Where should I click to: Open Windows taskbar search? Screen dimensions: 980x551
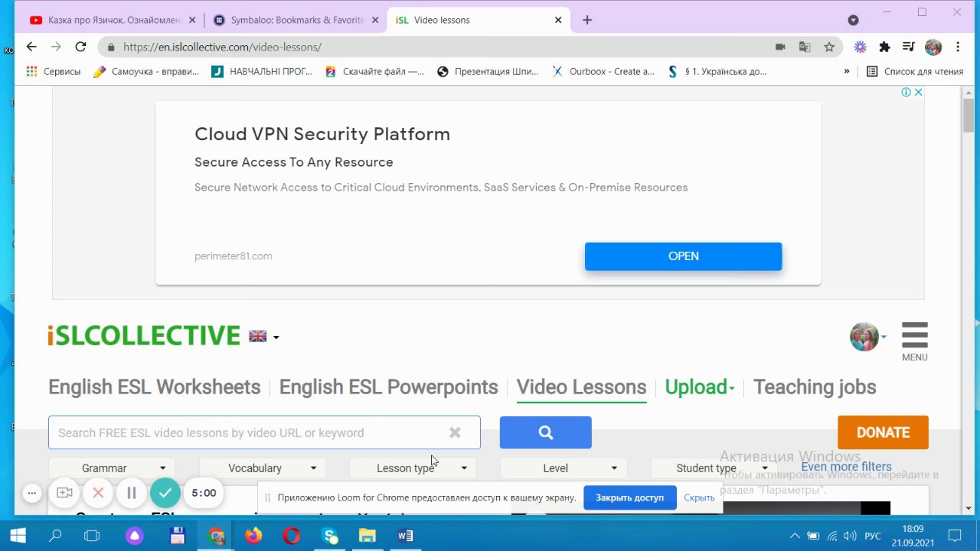point(55,536)
